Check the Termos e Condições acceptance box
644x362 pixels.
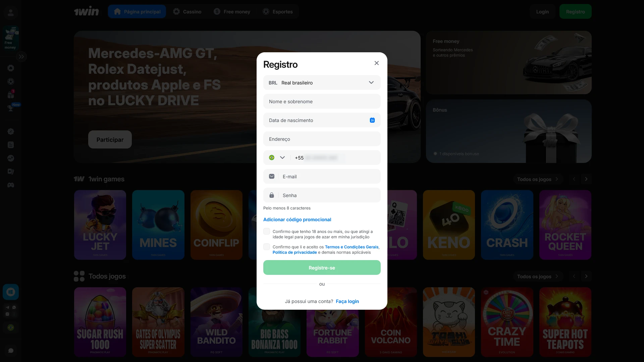[267, 247]
